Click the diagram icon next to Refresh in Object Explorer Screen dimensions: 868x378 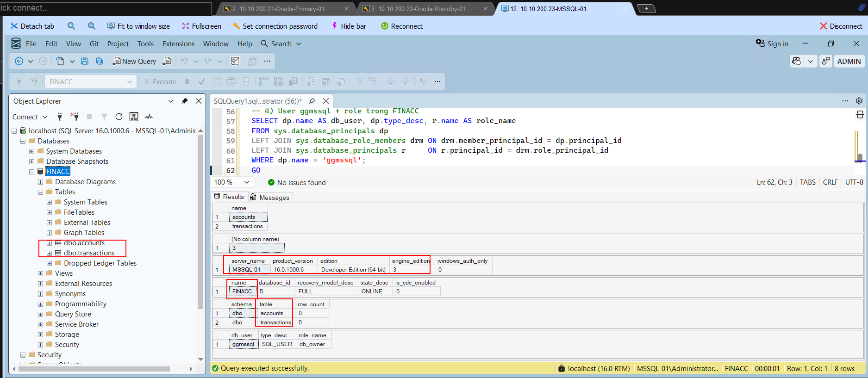click(x=134, y=117)
